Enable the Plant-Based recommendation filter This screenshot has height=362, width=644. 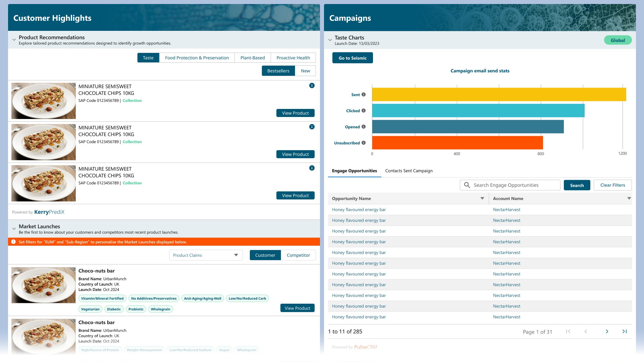coord(252,58)
